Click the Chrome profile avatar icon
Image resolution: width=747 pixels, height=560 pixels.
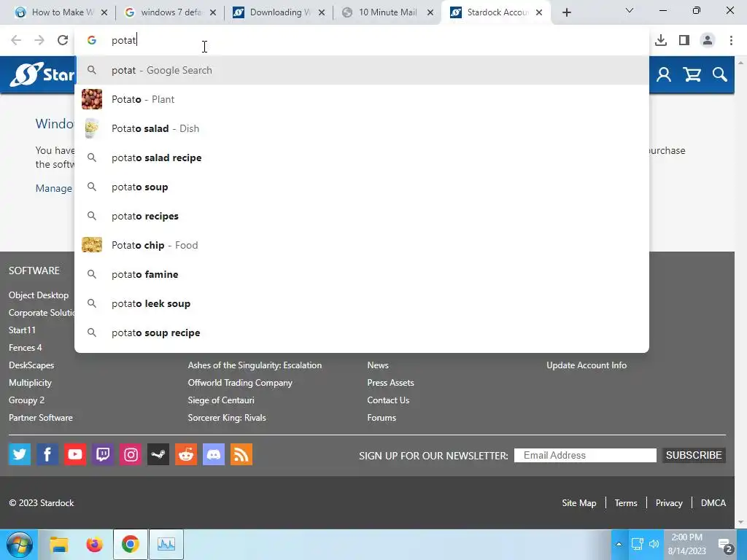(708, 40)
